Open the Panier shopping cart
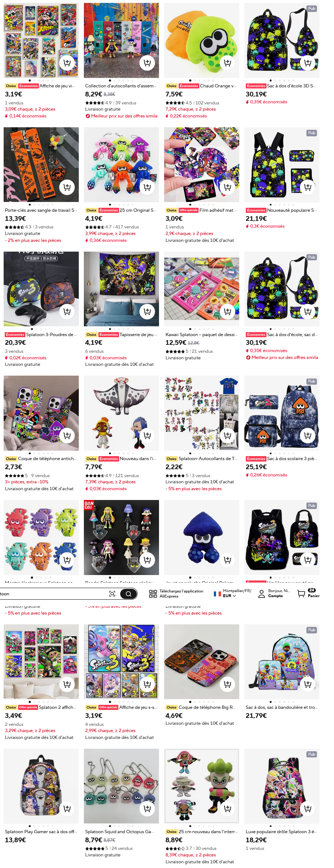 pyautogui.click(x=308, y=593)
